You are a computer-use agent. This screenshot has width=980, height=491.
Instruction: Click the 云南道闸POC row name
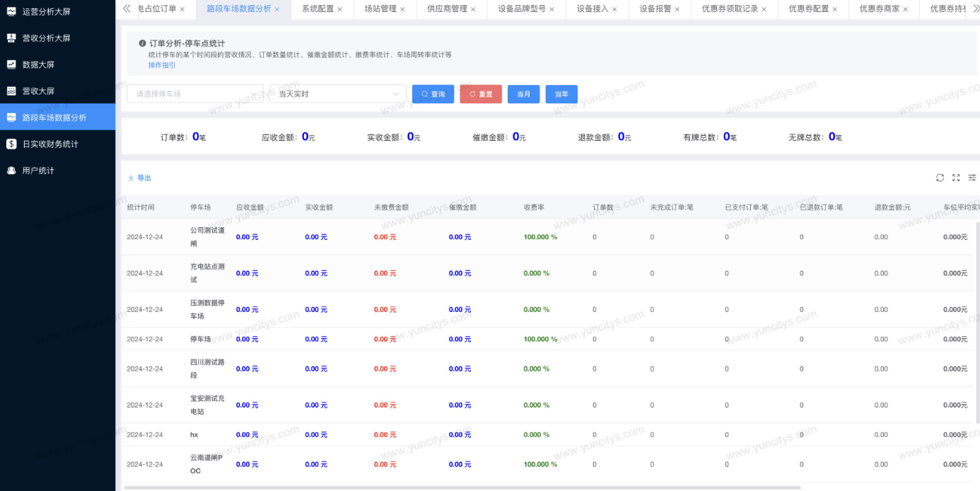206,464
